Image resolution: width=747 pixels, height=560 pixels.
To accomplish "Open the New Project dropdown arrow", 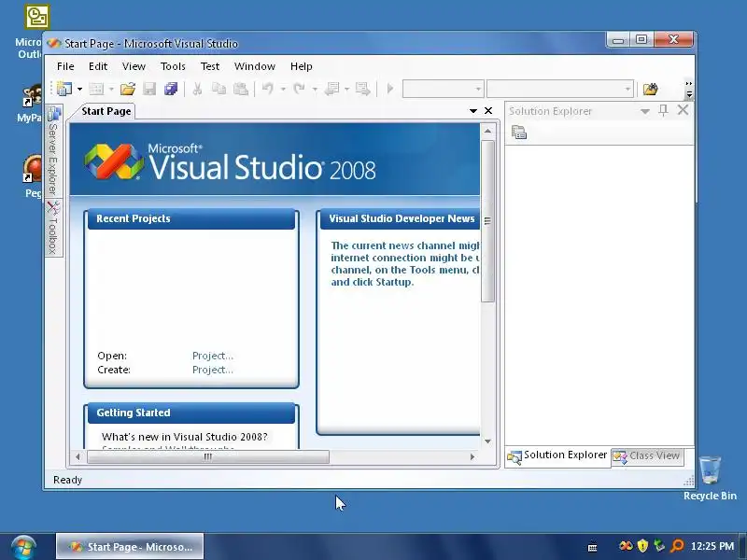I will [x=79, y=89].
